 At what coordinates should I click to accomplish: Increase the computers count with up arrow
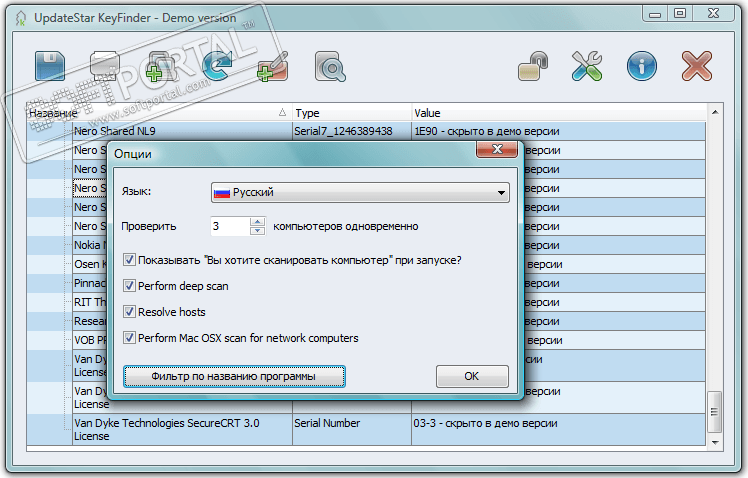(257, 222)
